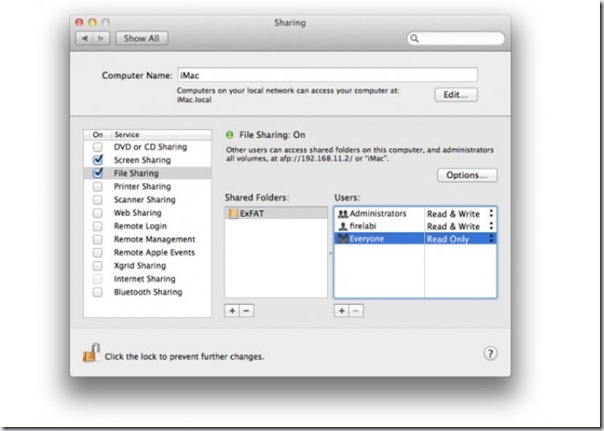Image resolution: width=604 pixels, height=431 pixels.
Task: Click the minus button under Users list
Action: [x=356, y=311]
